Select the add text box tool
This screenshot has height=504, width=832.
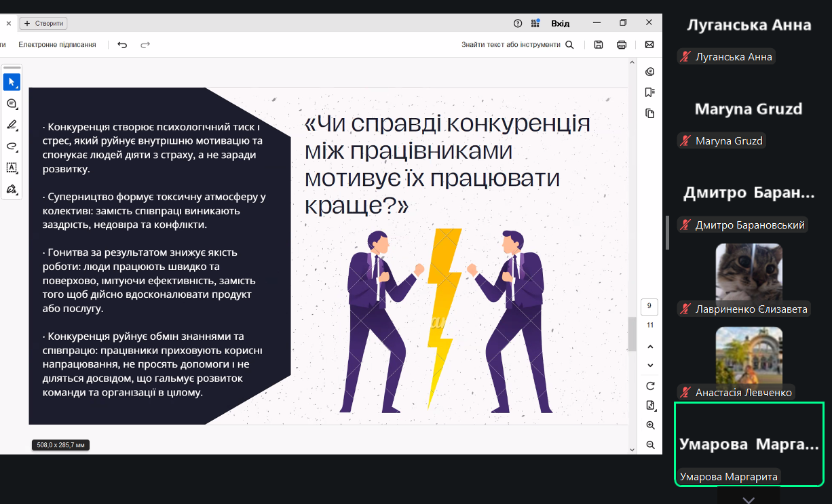[x=12, y=168]
